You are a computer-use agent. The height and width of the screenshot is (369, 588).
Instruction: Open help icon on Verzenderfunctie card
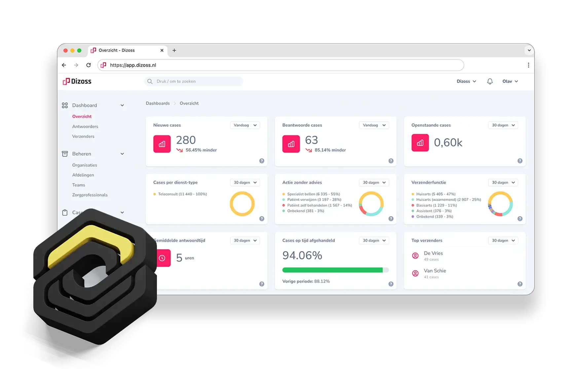[520, 219]
